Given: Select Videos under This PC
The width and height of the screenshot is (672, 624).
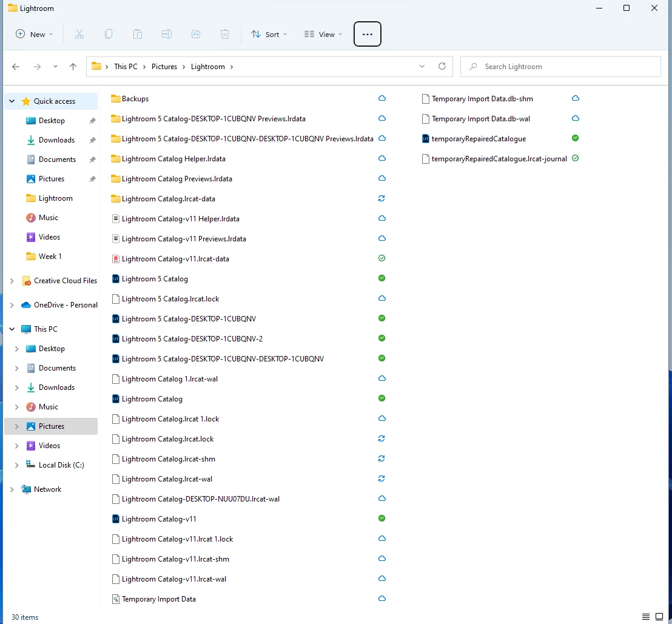Looking at the screenshot, I should click(x=49, y=446).
